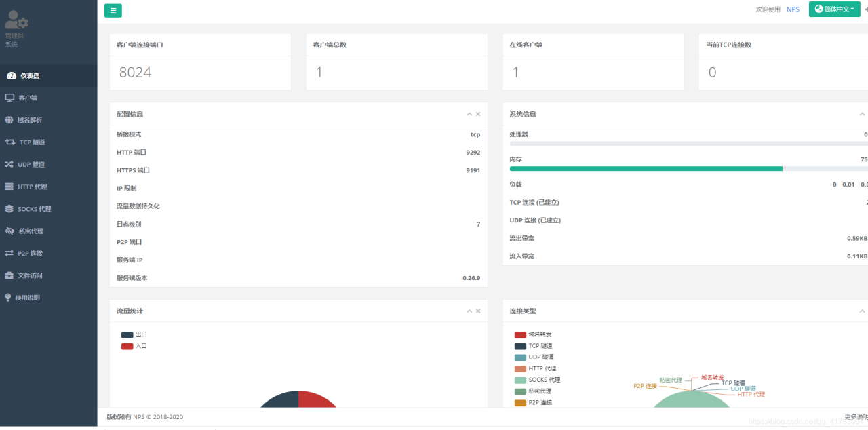Toggle 出口 legend swatch in traffic chart
Screen dimensions: 868x430
click(x=127, y=334)
